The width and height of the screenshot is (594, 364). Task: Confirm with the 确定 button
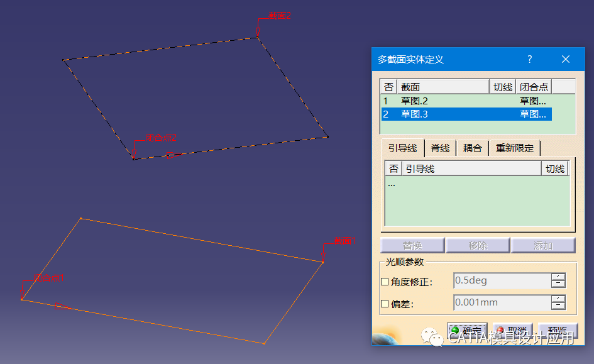tap(467, 331)
